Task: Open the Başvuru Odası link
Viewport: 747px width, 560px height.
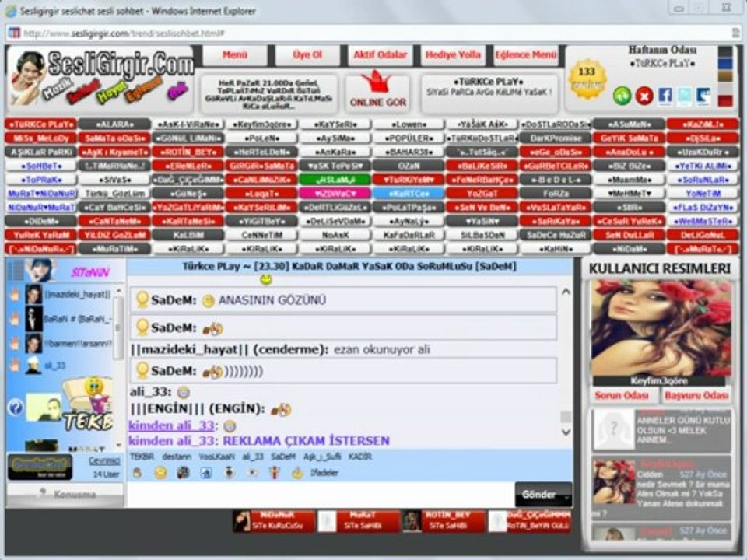Action: click(696, 395)
